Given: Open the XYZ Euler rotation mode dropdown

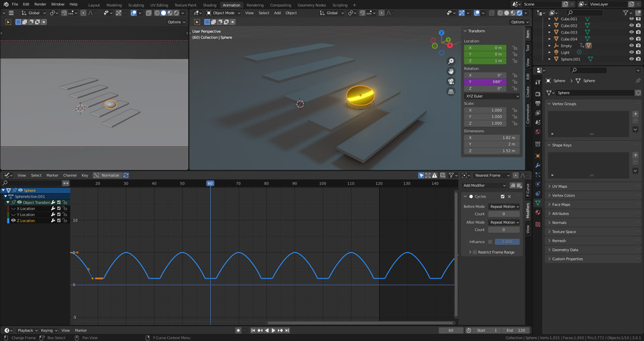Looking at the screenshot, I should click(492, 96).
